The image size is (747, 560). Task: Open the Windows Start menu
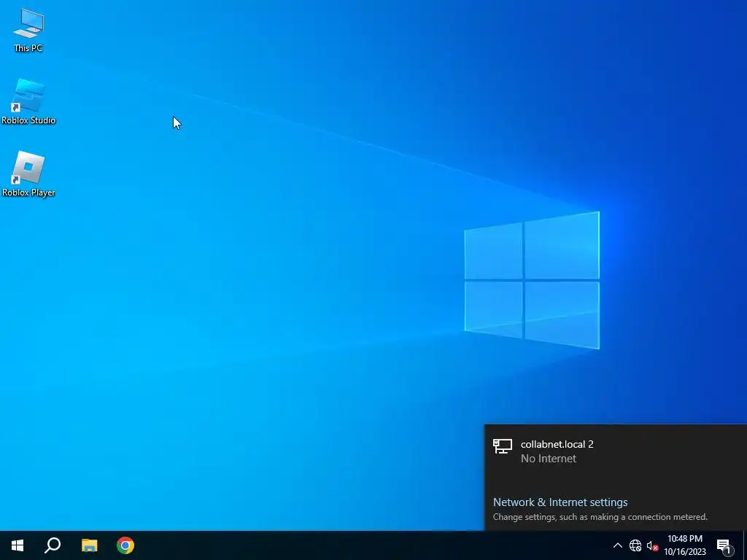coord(18,545)
